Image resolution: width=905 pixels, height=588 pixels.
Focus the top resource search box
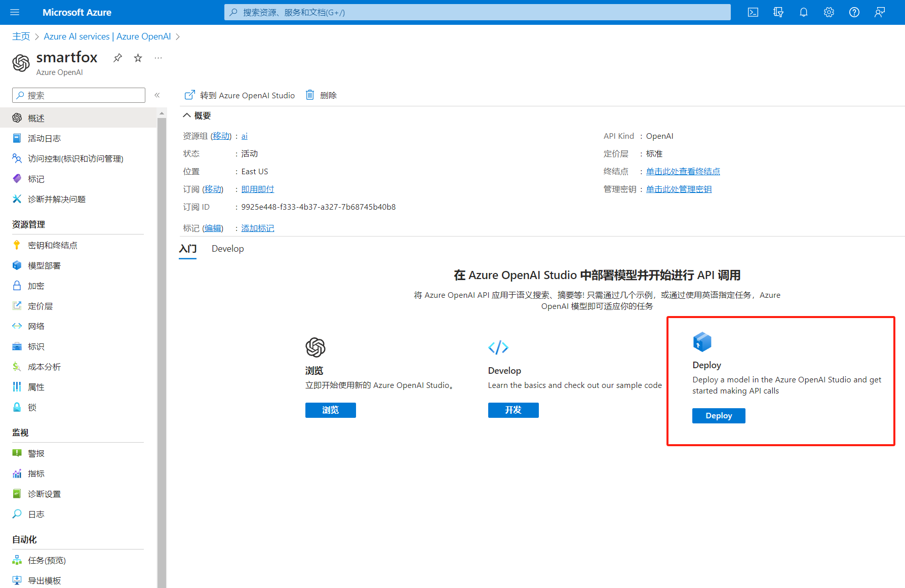tap(478, 12)
